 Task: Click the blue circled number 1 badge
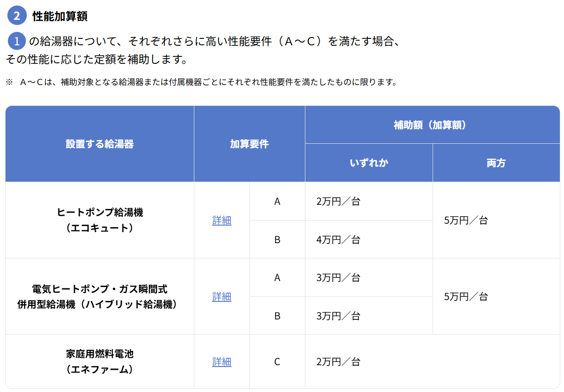point(17,42)
